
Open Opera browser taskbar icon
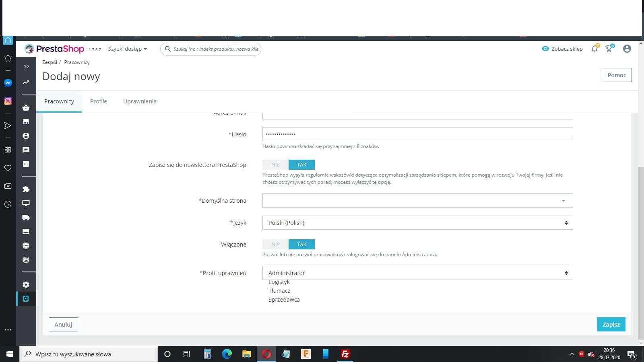click(266, 354)
